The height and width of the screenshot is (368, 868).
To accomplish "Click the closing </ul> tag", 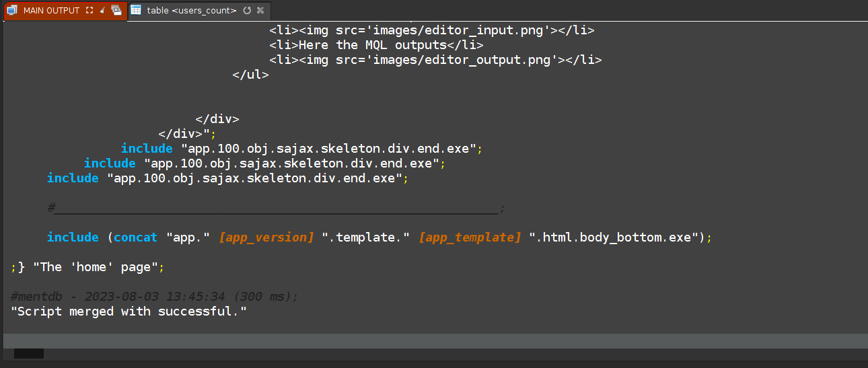I will point(250,75).
